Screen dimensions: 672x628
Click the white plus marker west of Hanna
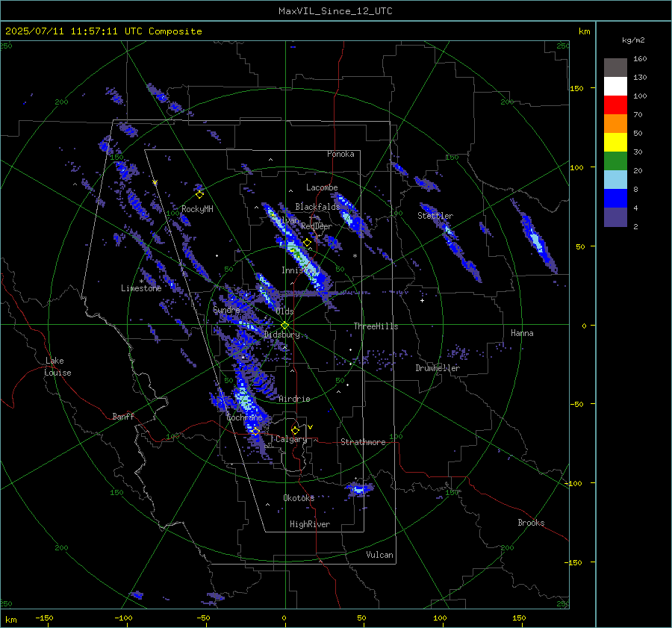pos(422,300)
